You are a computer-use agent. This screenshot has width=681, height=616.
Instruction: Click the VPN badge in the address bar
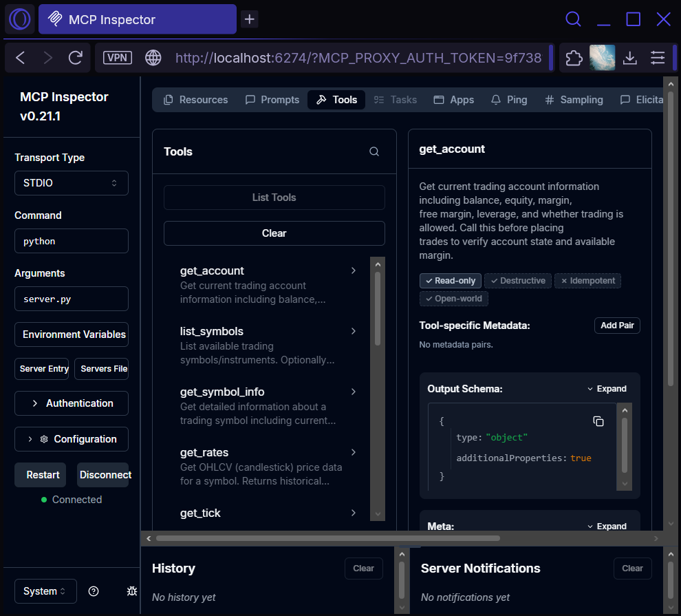(117, 58)
